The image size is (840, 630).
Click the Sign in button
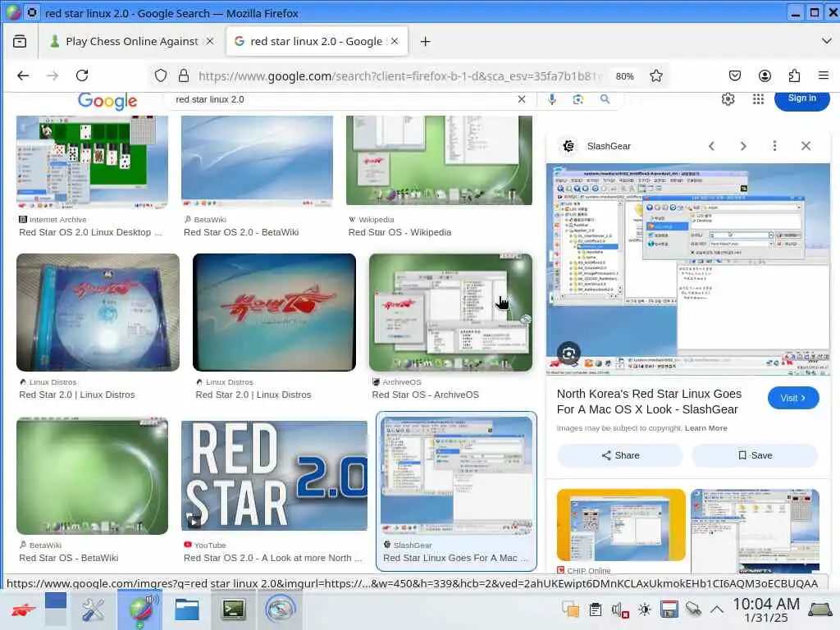[x=802, y=98]
